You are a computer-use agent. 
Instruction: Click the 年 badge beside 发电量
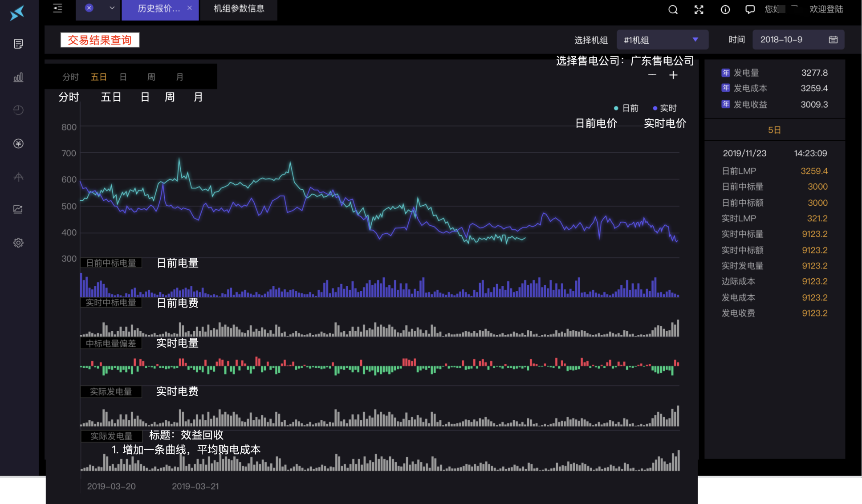[x=726, y=73]
